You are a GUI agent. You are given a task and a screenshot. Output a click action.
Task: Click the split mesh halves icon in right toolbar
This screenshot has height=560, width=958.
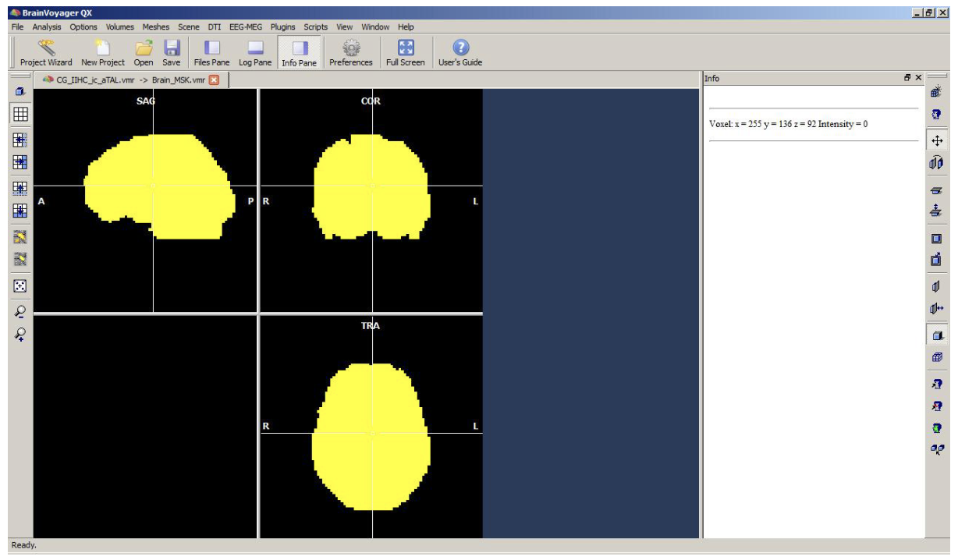937,163
